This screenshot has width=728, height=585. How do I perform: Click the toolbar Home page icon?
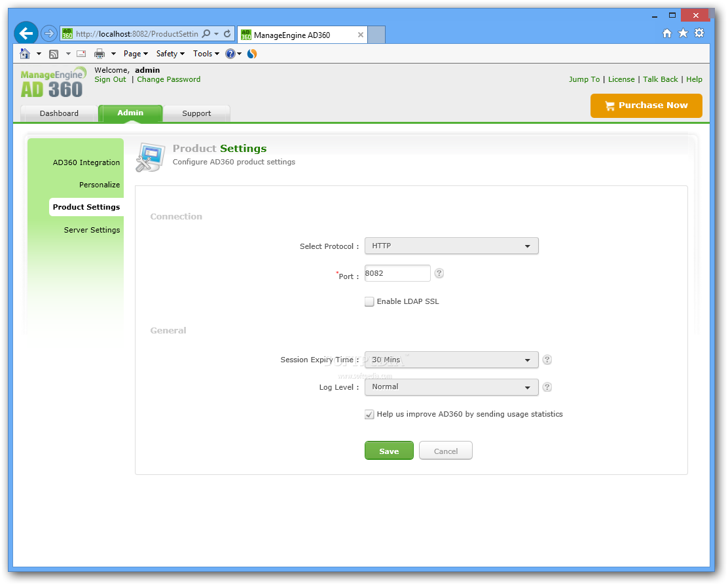(25, 54)
